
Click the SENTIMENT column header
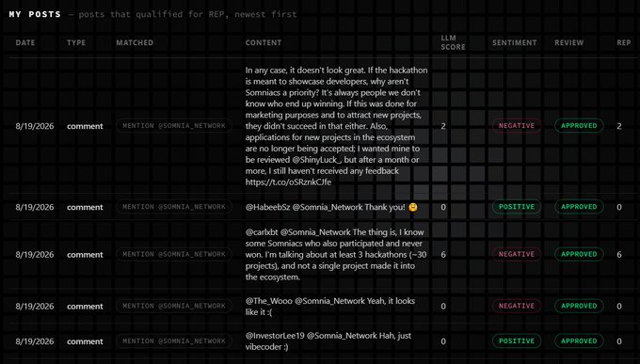click(x=514, y=42)
